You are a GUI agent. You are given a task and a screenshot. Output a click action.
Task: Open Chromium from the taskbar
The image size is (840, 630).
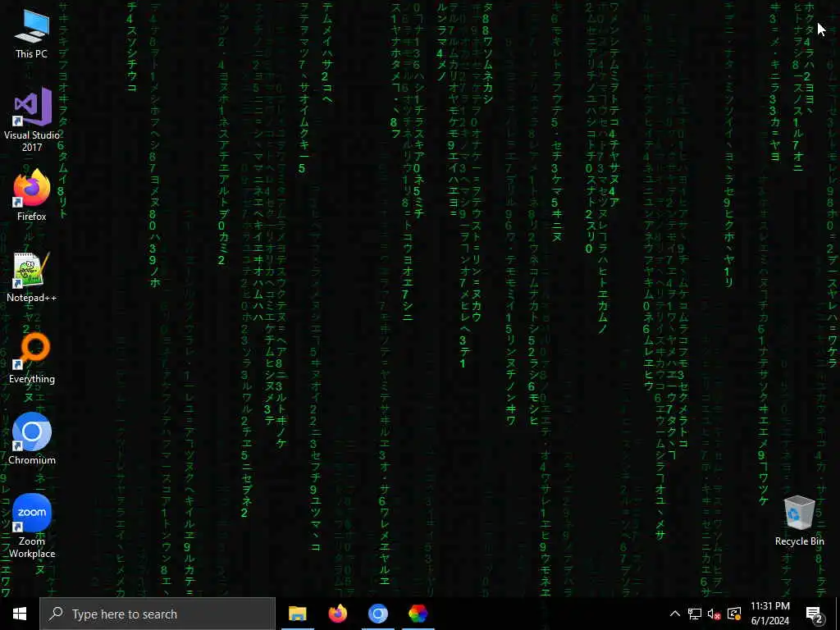click(377, 614)
